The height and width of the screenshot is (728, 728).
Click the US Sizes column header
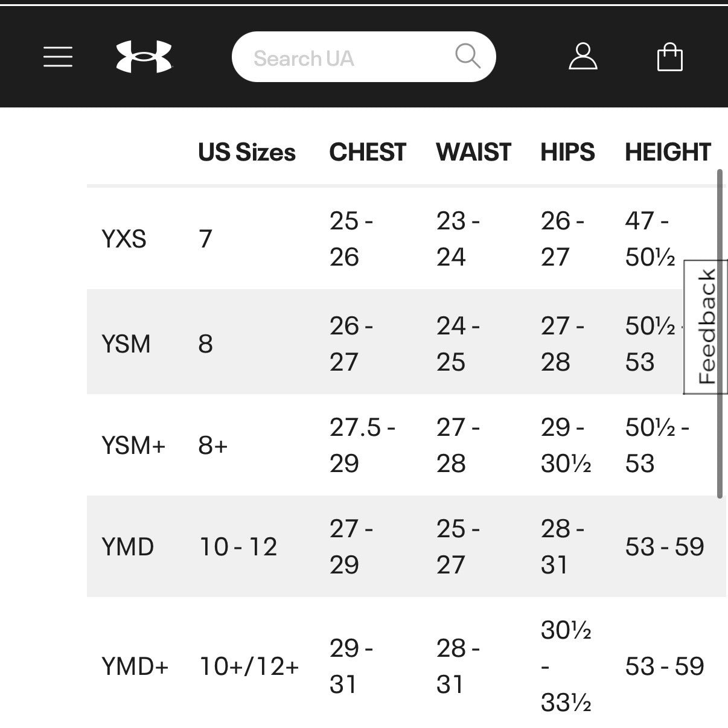point(246,152)
